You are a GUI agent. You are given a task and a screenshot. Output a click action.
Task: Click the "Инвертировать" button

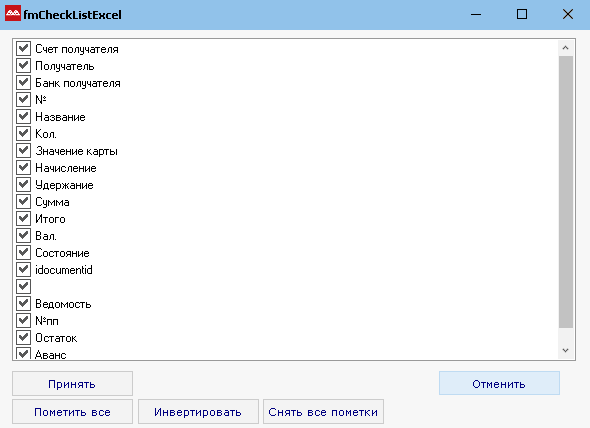pos(198,412)
